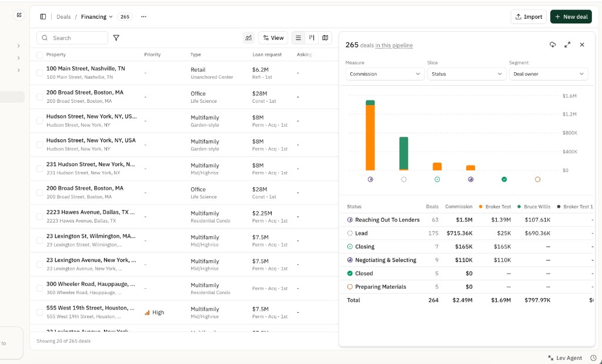Download chart data cloud icon

(553, 45)
